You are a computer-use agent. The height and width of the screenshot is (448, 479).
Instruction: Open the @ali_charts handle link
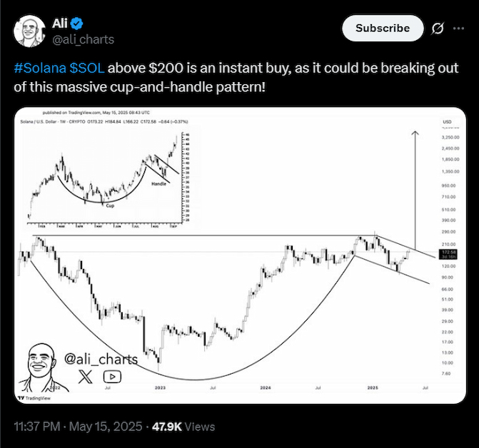click(x=83, y=40)
